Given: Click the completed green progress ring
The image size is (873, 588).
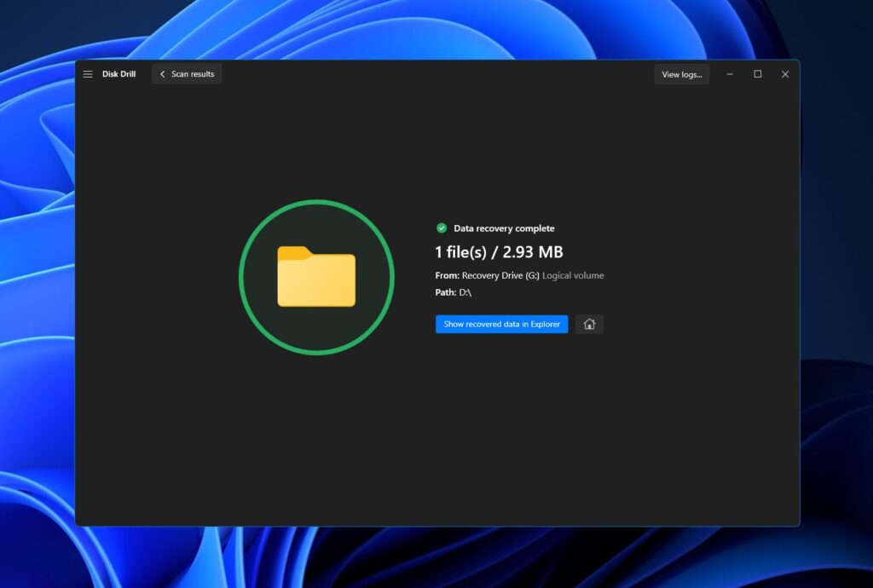Looking at the screenshot, I should click(316, 205).
